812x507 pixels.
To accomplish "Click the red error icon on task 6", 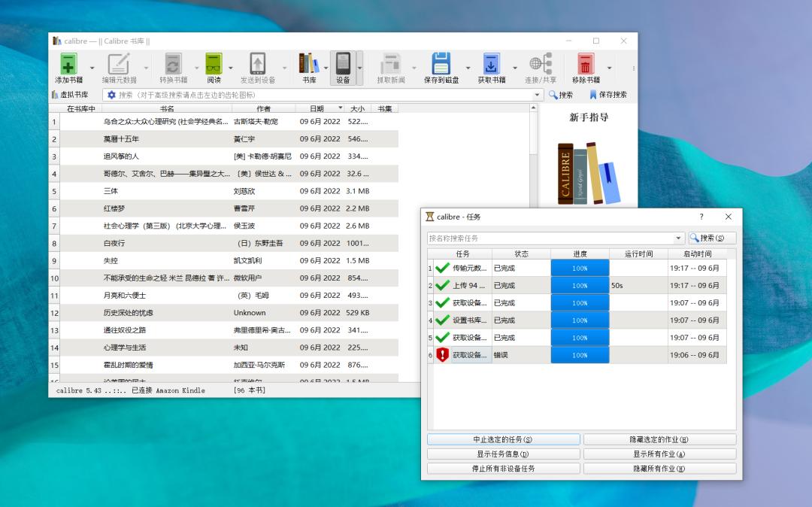I will [x=442, y=355].
